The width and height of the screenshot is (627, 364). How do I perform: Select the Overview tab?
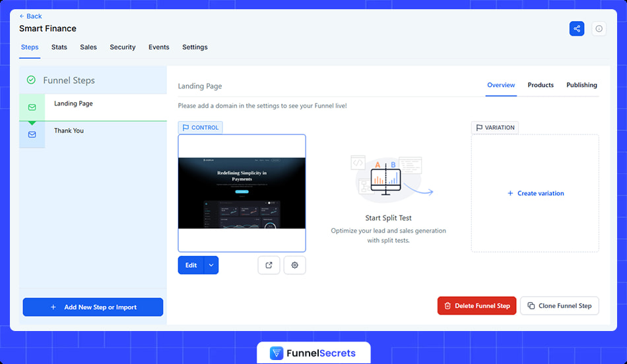[x=501, y=85]
